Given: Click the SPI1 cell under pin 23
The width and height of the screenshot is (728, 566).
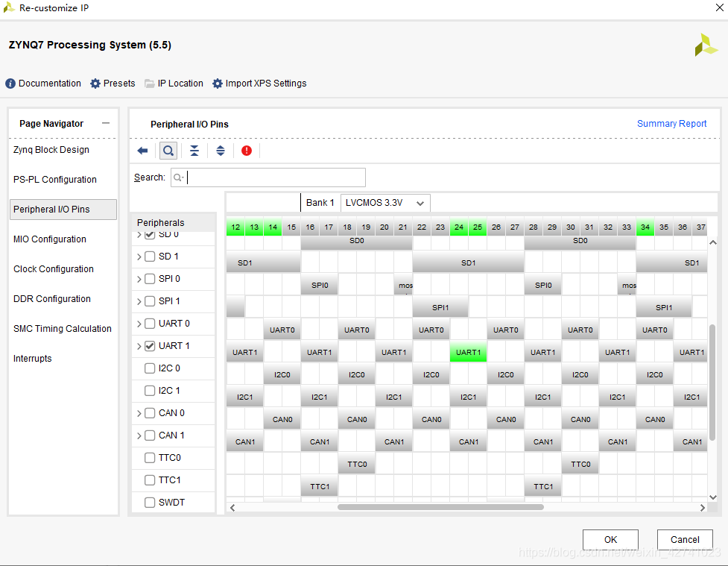Looking at the screenshot, I should (440, 308).
